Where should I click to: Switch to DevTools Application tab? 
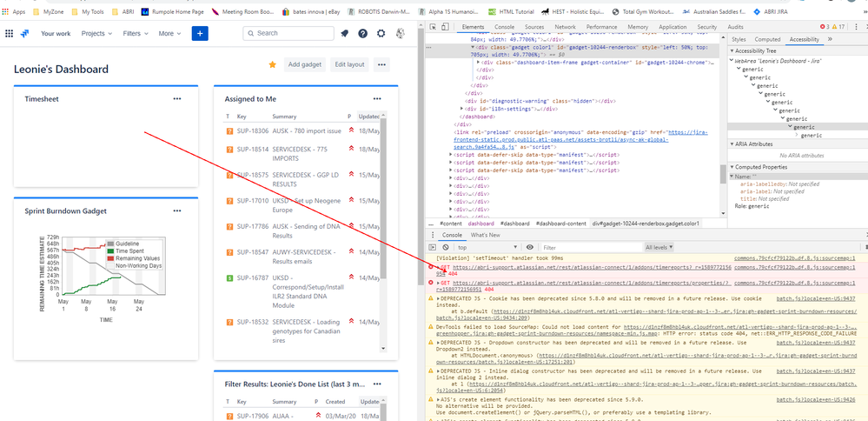[x=673, y=27]
